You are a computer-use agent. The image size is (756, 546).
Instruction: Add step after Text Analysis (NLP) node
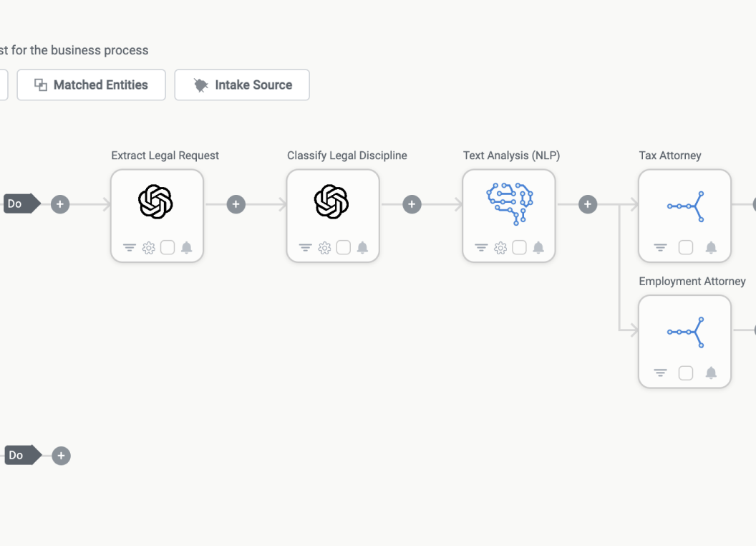(588, 205)
